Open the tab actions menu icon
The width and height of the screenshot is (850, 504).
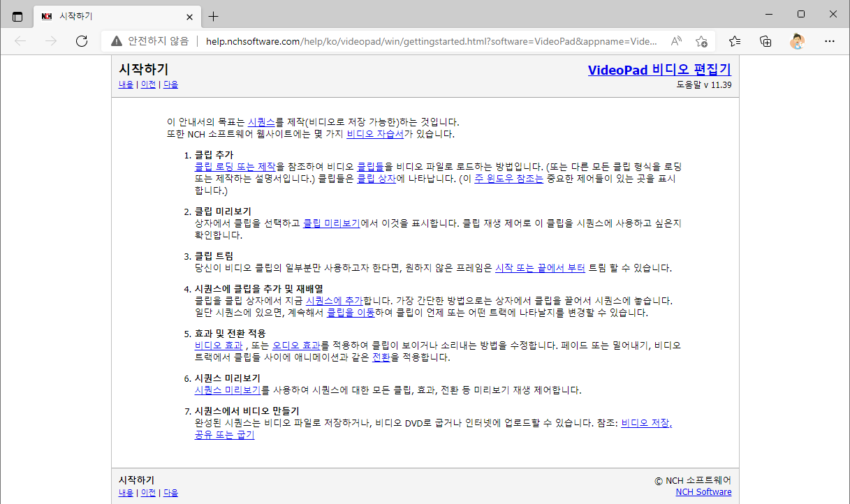coord(17,16)
